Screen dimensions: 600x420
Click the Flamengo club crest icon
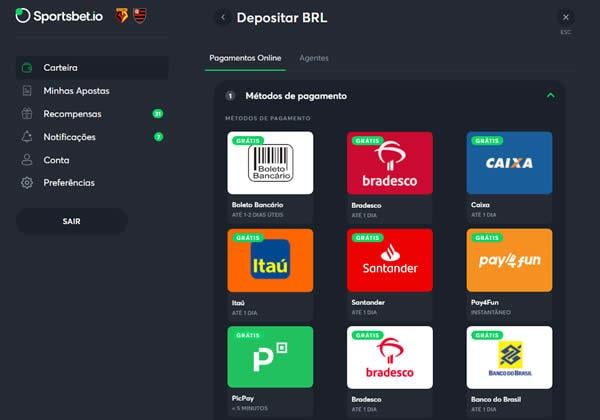pyautogui.click(x=140, y=16)
